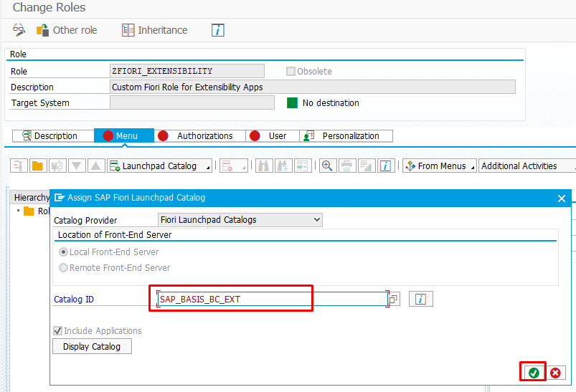Open the Catalog Provider dropdown
Image resolution: width=576 pixels, height=392 pixels.
(240, 220)
